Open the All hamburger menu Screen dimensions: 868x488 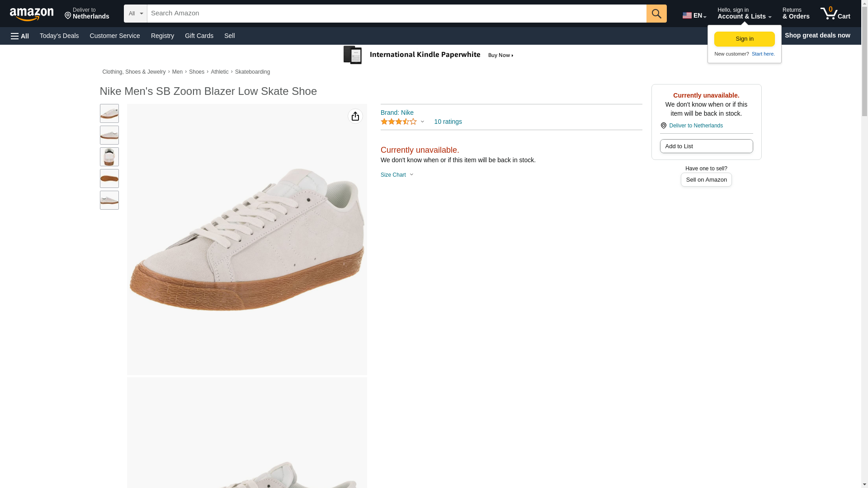20,36
